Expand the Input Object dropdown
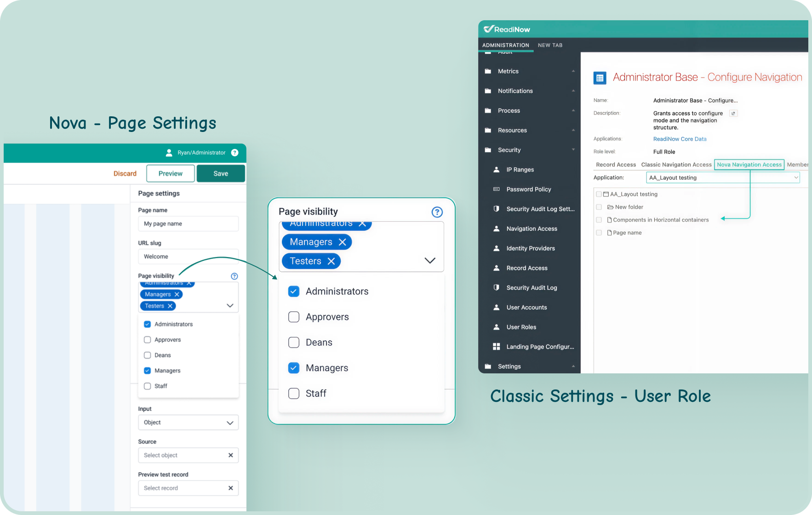 coord(188,423)
